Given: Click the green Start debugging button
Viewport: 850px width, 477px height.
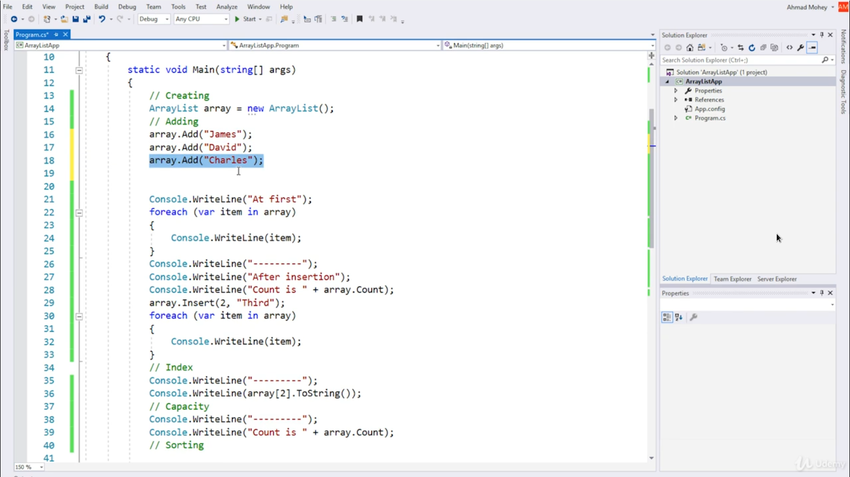Looking at the screenshot, I should tap(246, 19).
